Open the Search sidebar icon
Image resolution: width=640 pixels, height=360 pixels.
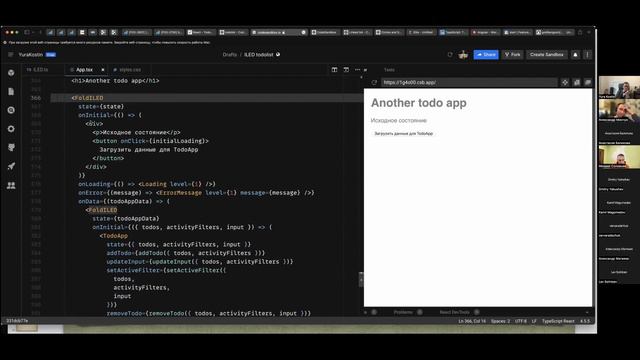click(11, 110)
